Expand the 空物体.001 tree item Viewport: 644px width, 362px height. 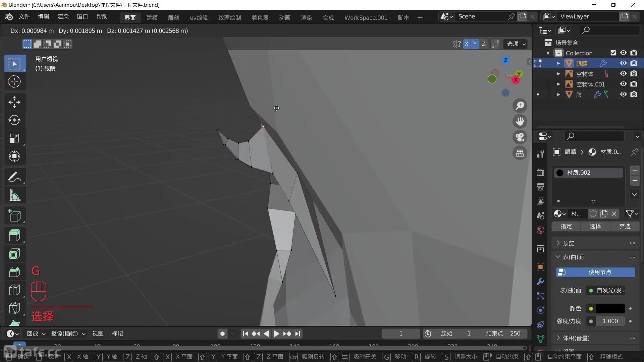coord(558,84)
